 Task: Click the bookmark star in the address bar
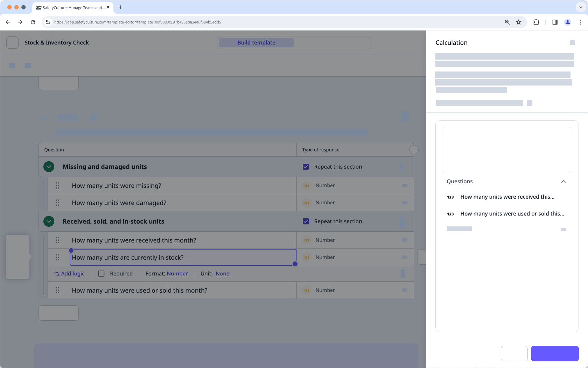[x=519, y=22]
